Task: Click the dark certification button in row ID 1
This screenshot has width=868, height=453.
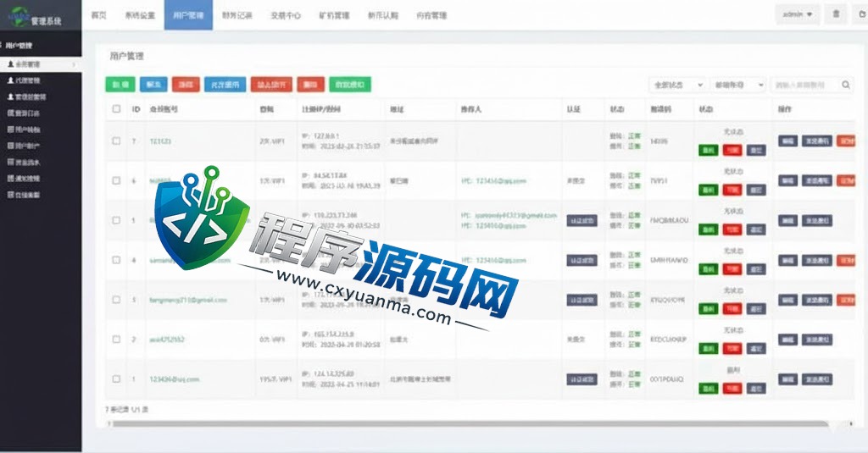Action: click(581, 379)
